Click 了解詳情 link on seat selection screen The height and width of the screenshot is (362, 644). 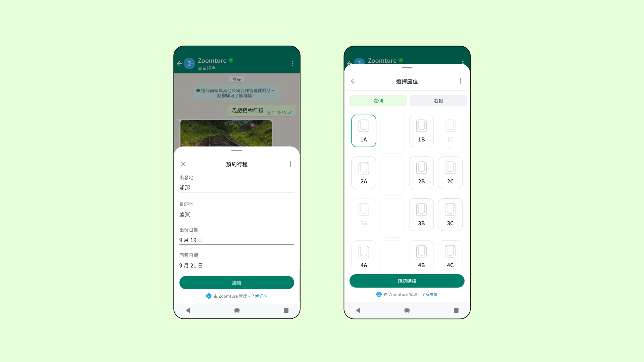(429, 294)
